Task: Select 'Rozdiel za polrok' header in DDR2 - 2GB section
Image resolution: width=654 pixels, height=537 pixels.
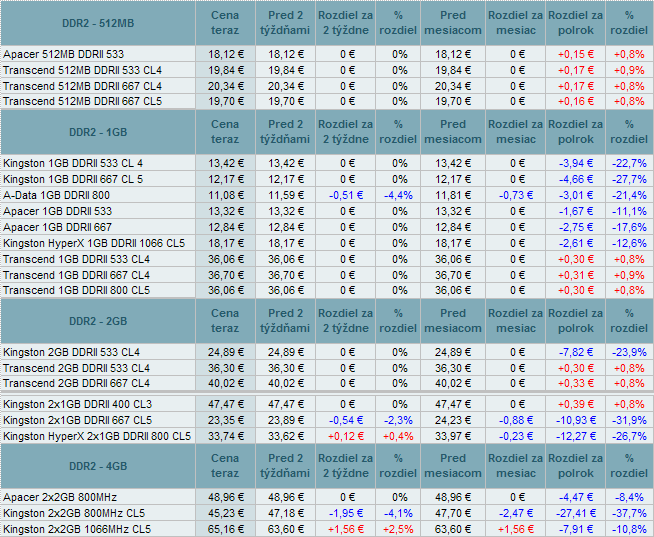Action: [x=576, y=321]
